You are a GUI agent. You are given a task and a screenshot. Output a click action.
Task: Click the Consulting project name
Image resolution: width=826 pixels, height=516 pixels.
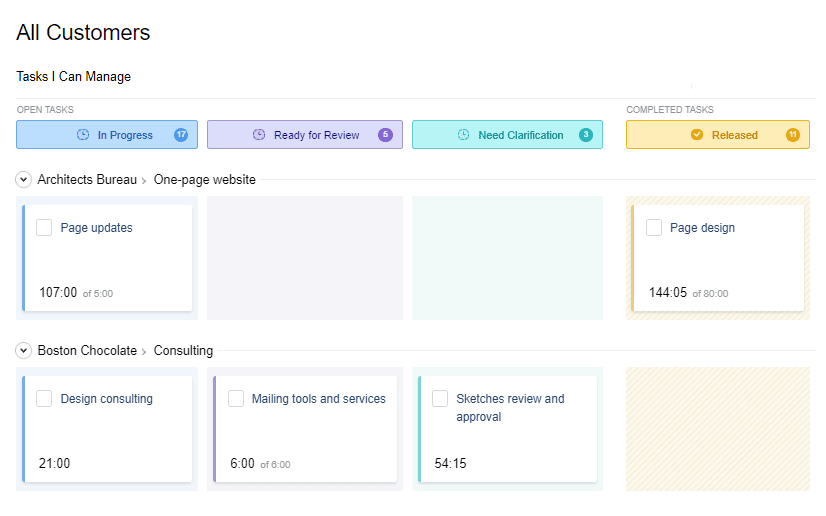[183, 351]
